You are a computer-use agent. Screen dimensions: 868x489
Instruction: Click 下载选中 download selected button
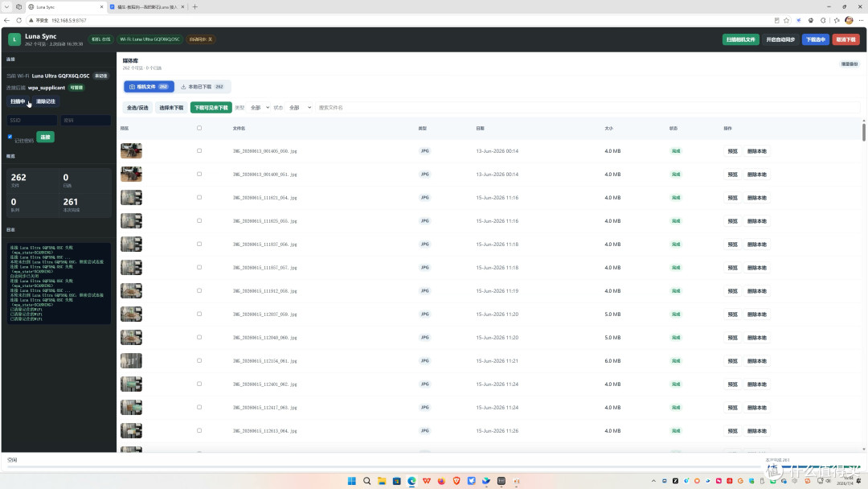click(816, 39)
